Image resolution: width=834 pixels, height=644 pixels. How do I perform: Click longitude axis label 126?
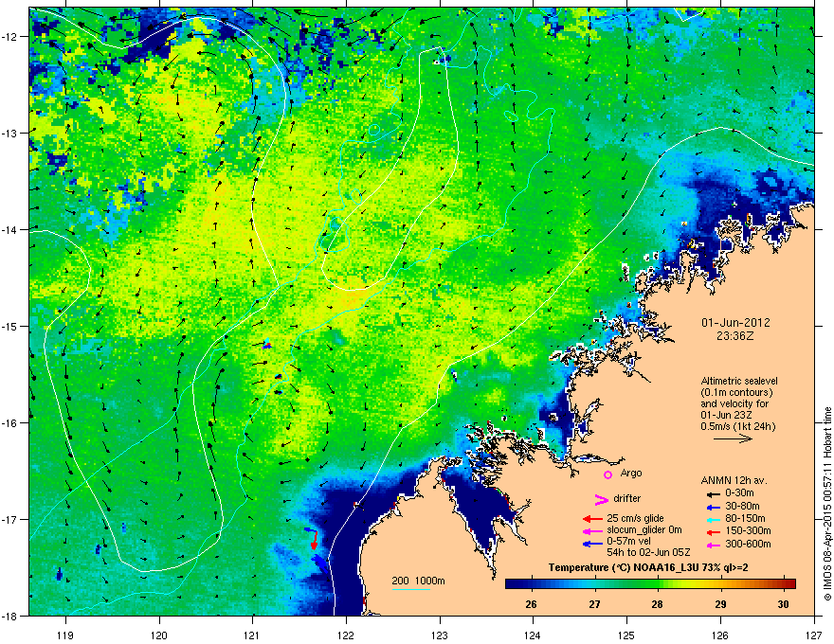click(720, 635)
